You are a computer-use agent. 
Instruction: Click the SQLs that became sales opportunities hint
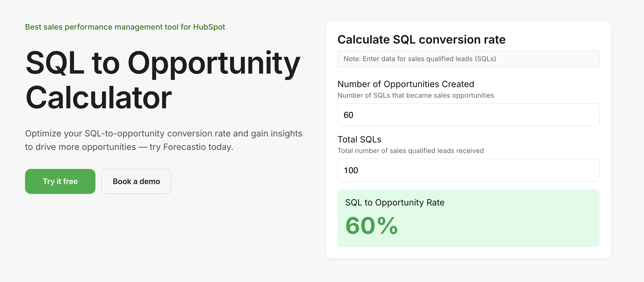416,95
